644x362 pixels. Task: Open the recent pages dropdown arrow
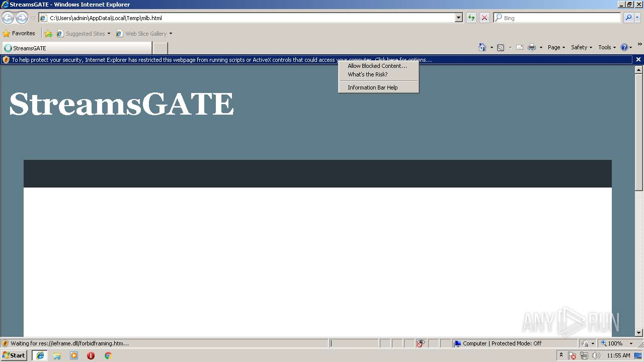coord(33,18)
